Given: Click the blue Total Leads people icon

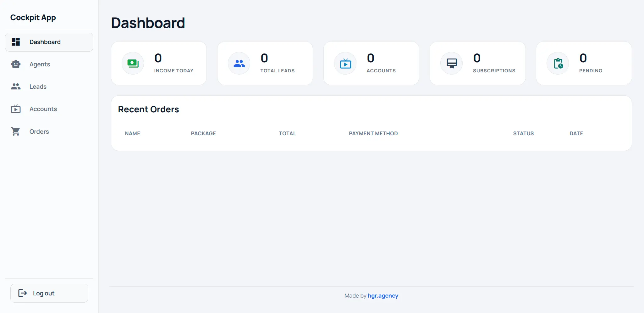Looking at the screenshot, I should point(239,63).
